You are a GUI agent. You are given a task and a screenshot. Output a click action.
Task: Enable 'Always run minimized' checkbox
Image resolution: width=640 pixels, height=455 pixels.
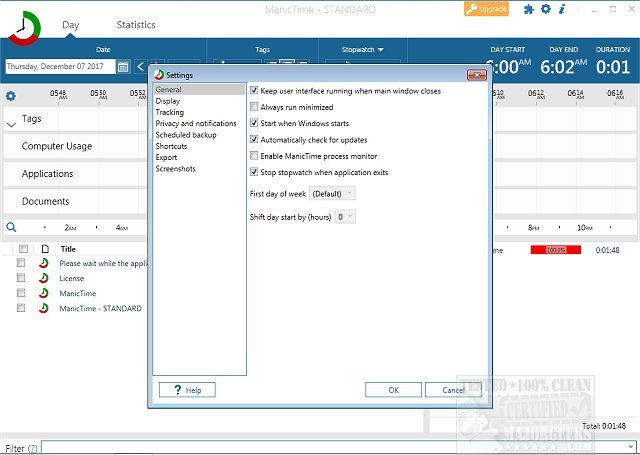[254, 107]
